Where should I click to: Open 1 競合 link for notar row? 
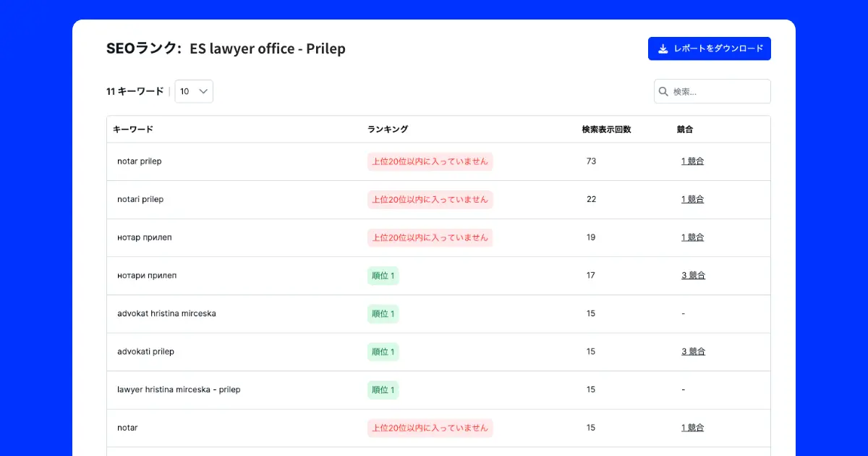(692, 428)
